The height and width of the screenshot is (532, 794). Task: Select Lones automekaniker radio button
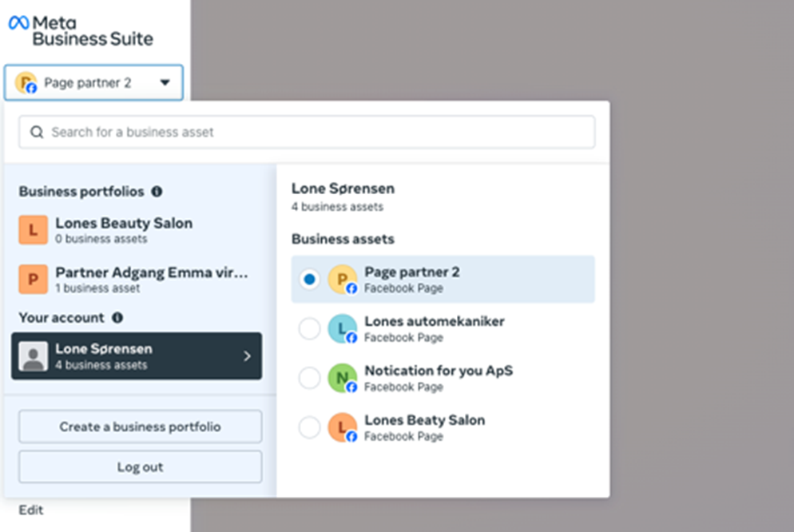(309, 328)
